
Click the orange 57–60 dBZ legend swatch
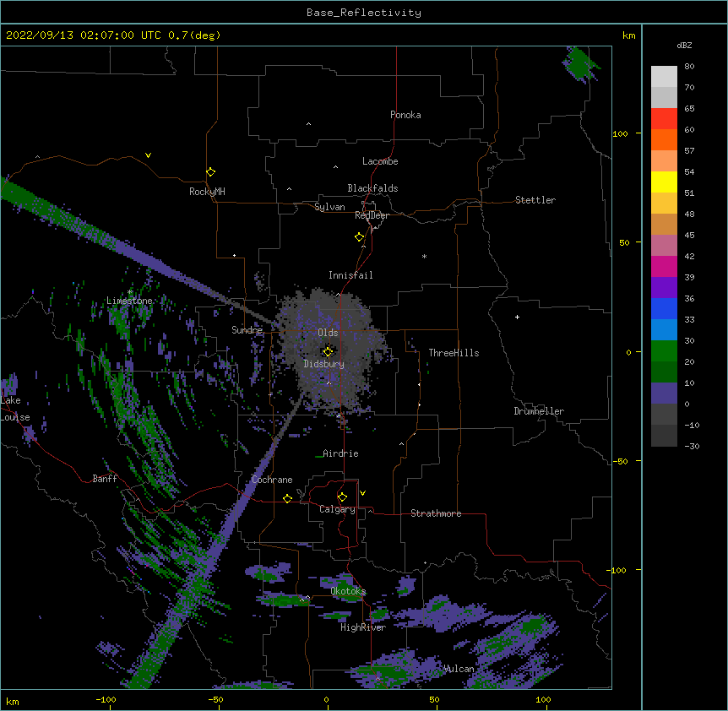pyautogui.click(x=664, y=139)
